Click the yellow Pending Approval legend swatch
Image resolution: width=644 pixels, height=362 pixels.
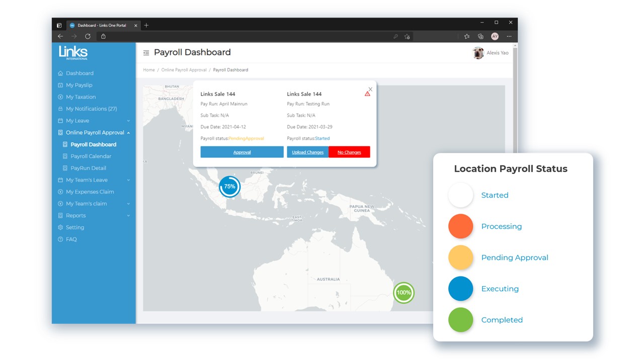point(461,257)
